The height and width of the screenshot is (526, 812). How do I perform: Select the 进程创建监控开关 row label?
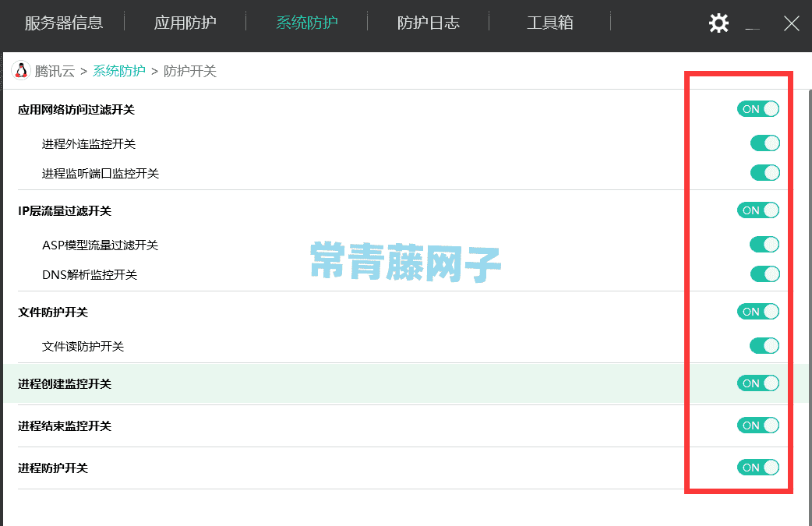pyautogui.click(x=65, y=384)
